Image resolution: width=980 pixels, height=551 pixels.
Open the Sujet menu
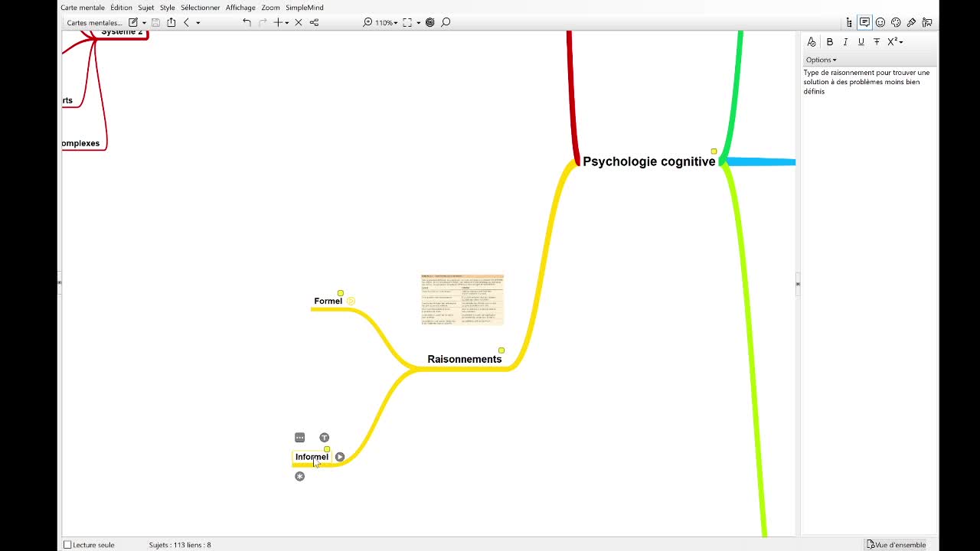145,8
